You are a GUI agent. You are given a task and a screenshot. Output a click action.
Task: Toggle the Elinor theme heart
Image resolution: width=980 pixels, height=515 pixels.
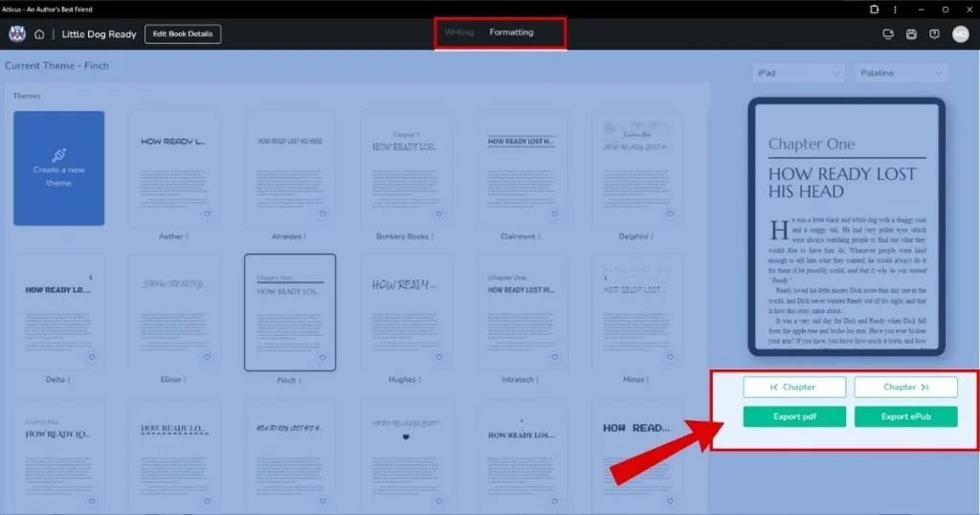(x=207, y=357)
